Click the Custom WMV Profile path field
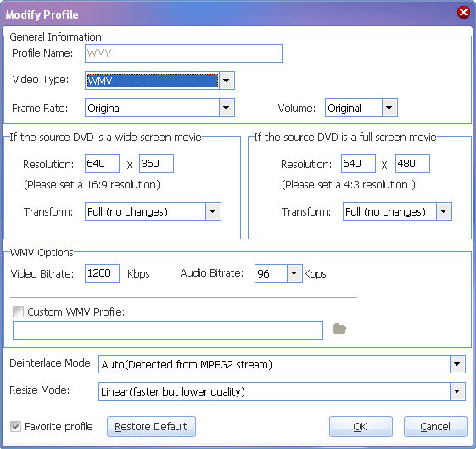This screenshot has width=476, height=449. coord(168,330)
